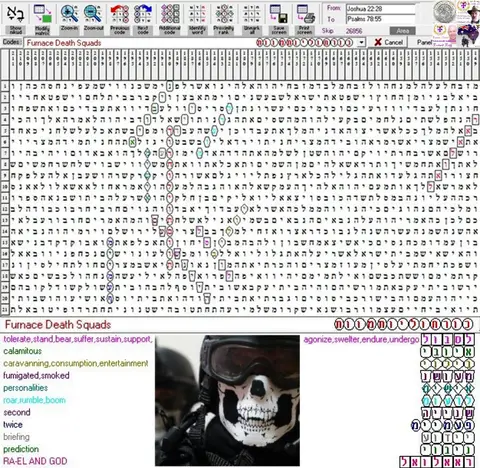Select the 'second' entry

pos(17,412)
